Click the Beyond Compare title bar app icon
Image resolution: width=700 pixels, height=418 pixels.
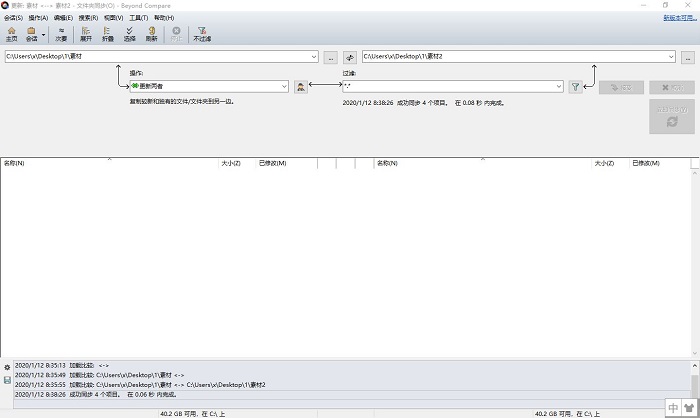pos(5,5)
